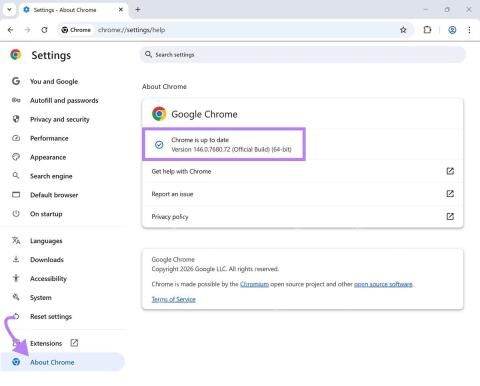The width and height of the screenshot is (480, 386).
Task: Click the download icon beside Downloads
Action: coord(16,259)
